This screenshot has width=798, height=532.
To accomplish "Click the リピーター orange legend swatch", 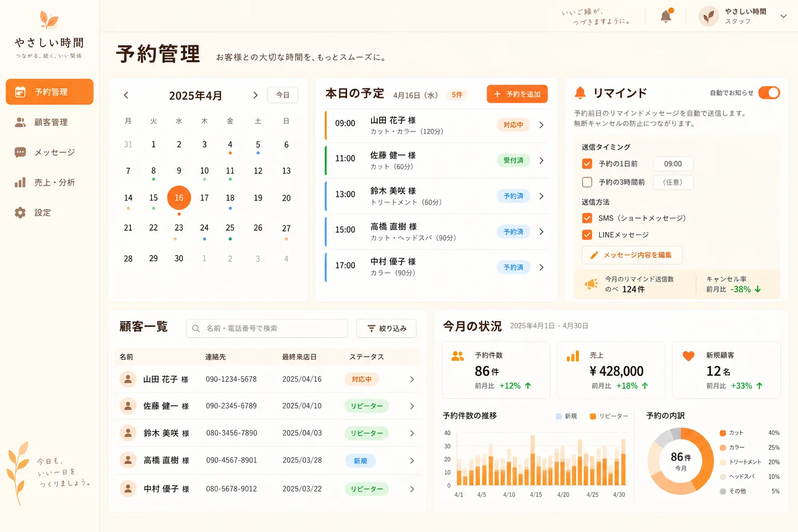I will click(593, 416).
